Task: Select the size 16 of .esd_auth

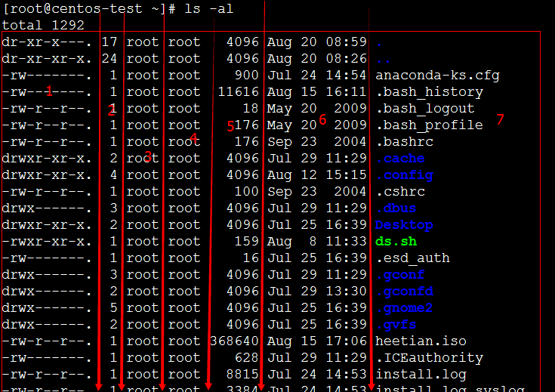Action: point(251,258)
